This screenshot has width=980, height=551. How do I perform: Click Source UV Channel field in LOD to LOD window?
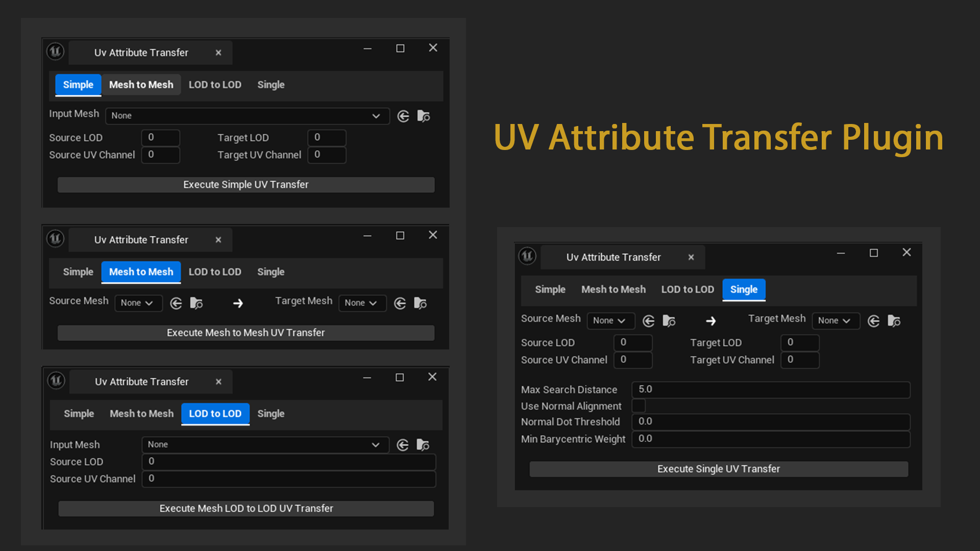[289, 479]
